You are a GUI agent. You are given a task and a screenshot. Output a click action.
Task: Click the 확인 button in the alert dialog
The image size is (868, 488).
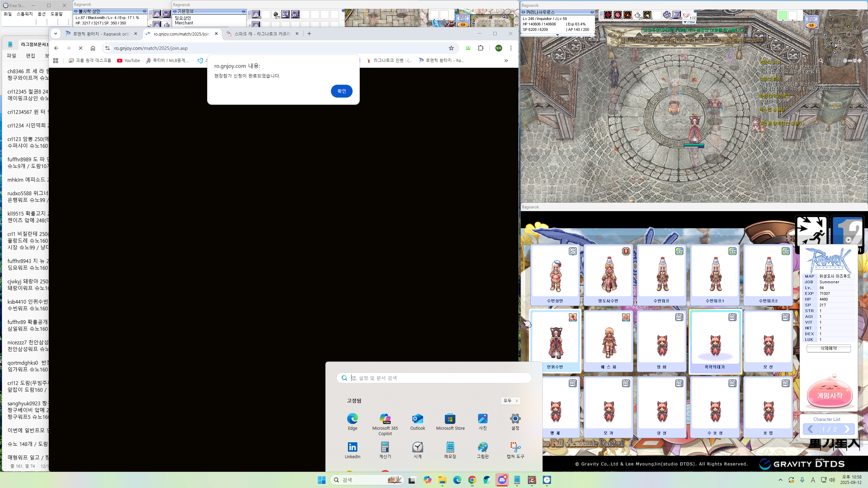click(341, 91)
